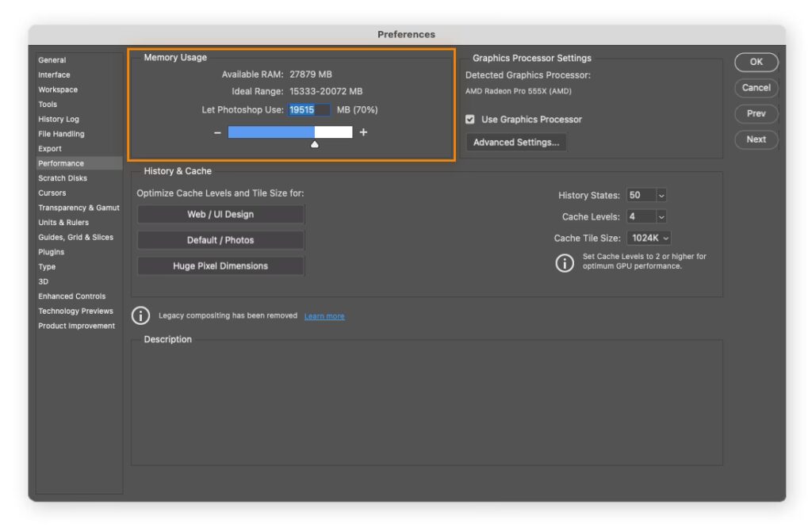
Task: Click Cancel to discard preferences
Action: click(x=756, y=88)
